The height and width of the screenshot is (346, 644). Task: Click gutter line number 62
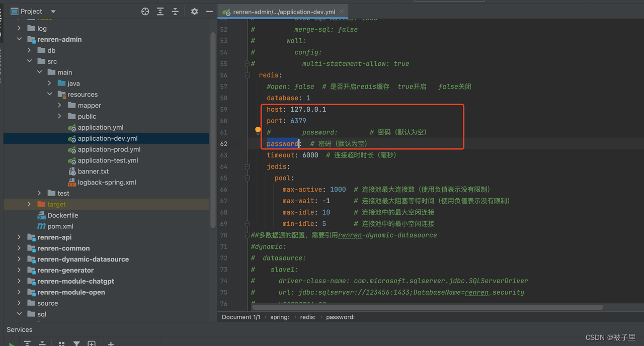coord(223,144)
